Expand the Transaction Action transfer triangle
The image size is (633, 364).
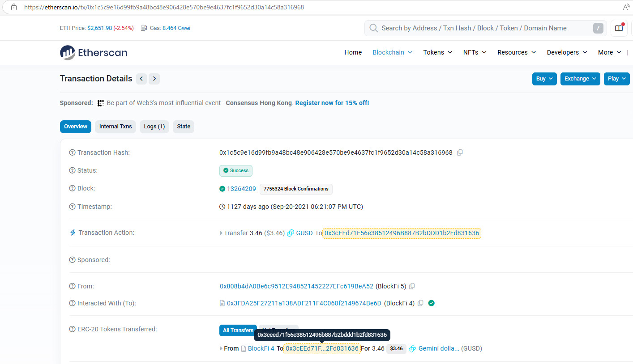(x=221, y=233)
